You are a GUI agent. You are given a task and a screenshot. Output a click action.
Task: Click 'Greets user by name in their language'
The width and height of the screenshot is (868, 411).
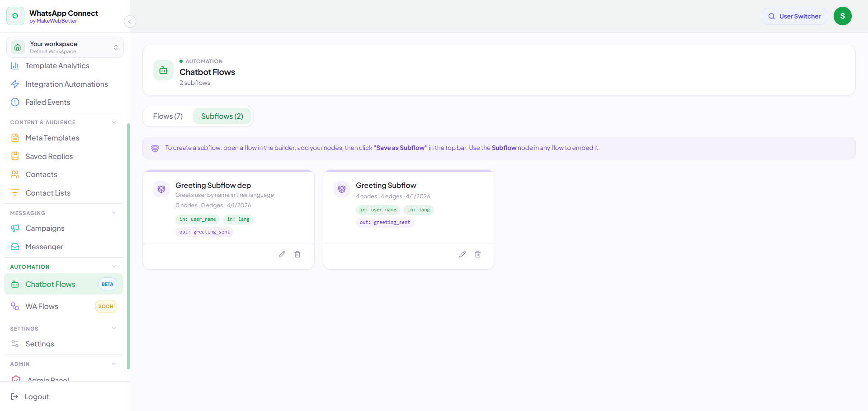pos(225,195)
